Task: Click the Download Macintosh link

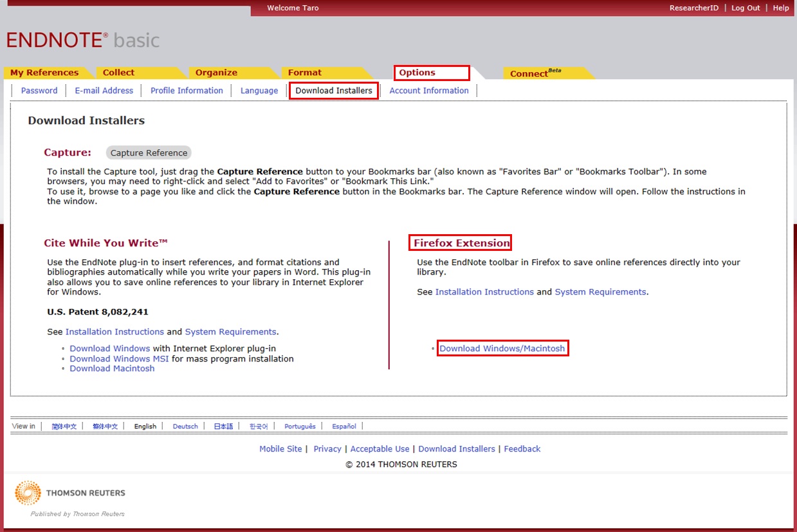Action: coord(112,369)
